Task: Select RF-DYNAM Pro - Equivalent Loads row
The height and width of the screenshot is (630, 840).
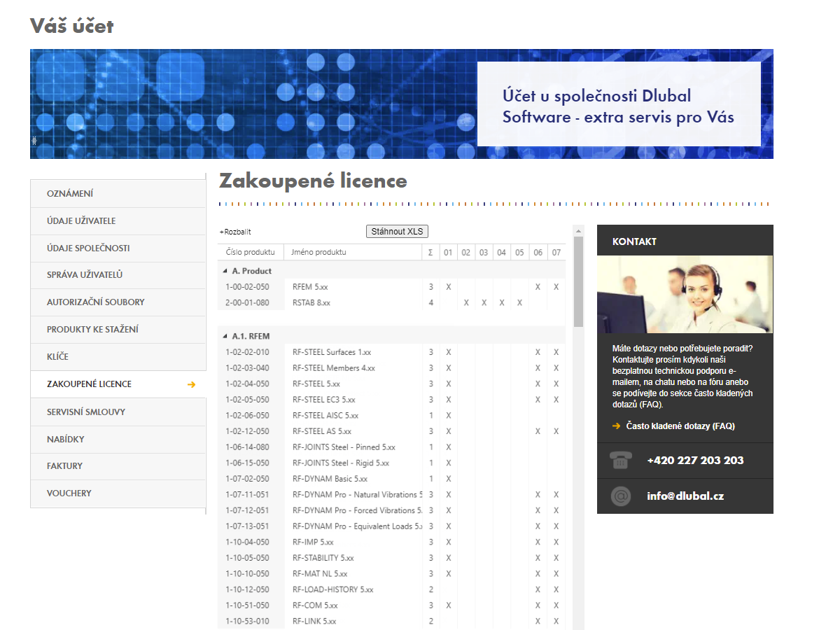Action: coord(392,526)
